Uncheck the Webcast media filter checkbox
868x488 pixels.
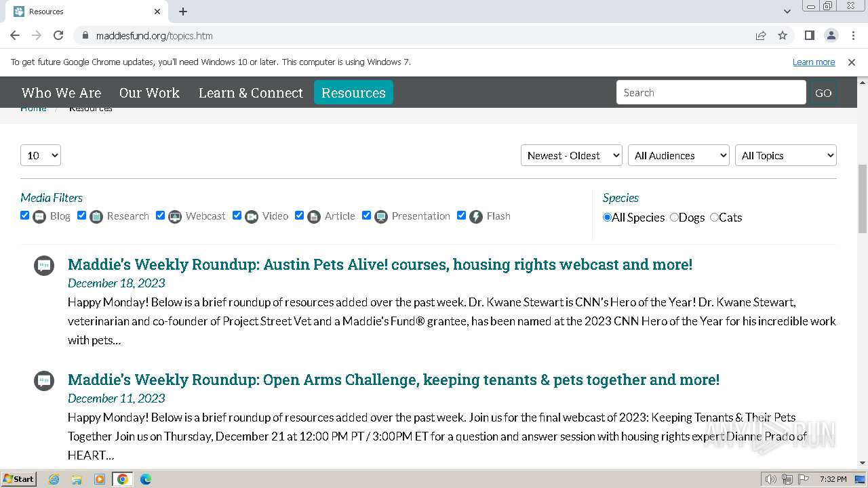tap(161, 216)
